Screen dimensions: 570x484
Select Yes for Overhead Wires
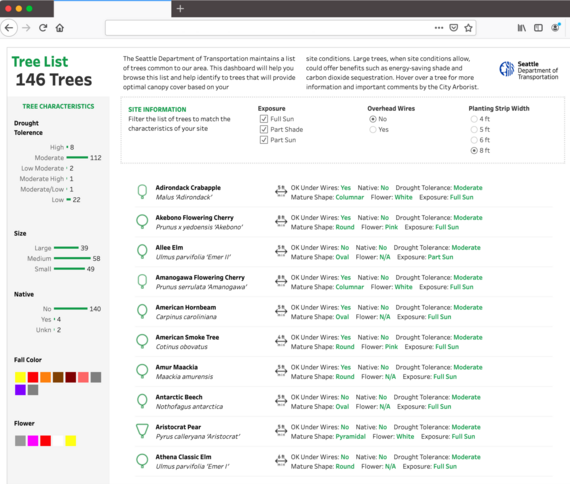click(x=373, y=129)
